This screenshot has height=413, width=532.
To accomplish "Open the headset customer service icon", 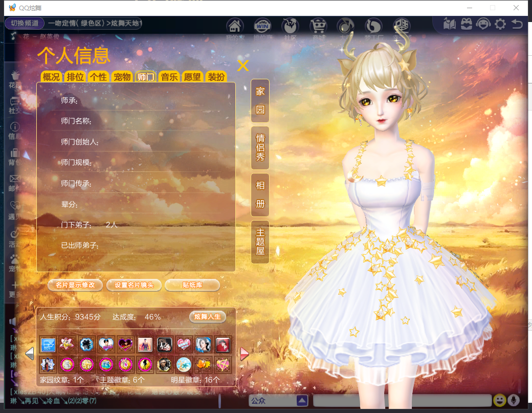I will (x=483, y=24).
